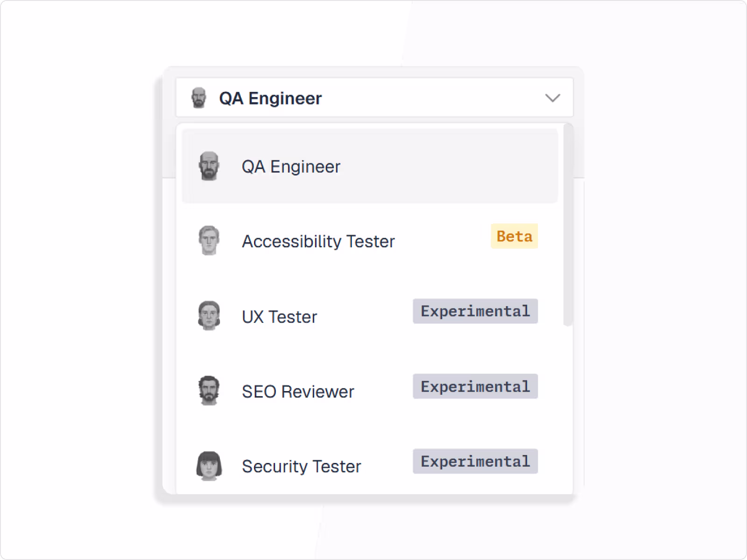Screen dimensions: 747x560
Task: Open the QA Engineer role selector box
Action: (x=374, y=98)
